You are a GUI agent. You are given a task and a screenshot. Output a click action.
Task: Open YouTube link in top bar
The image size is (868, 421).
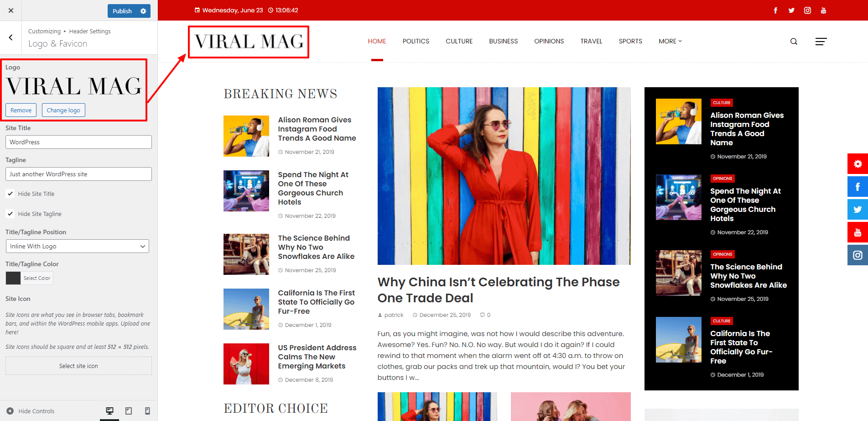(x=823, y=11)
